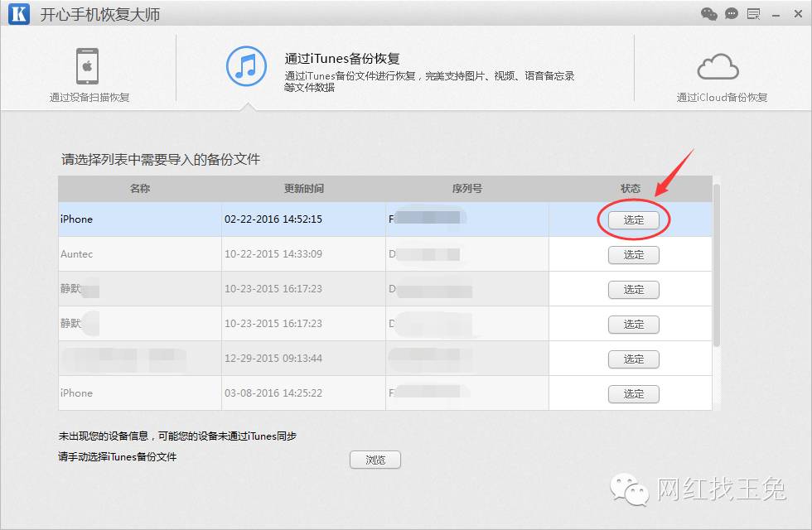Click 选定 for iPhone 03-08-2016 backup

pos(633,394)
